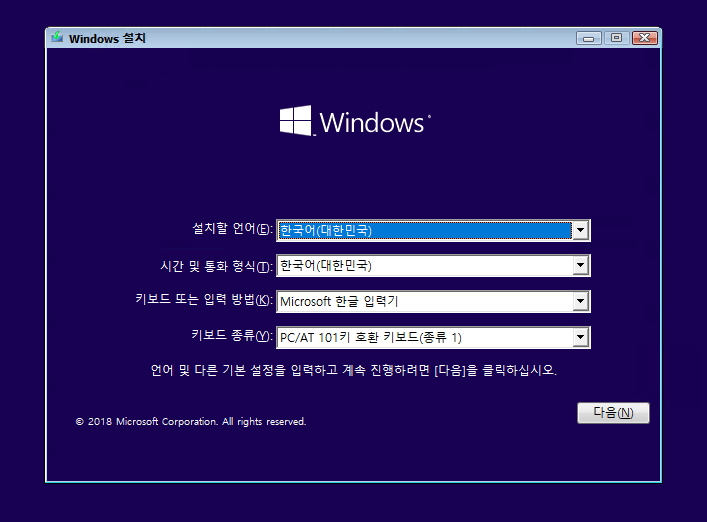Screen dimensions: 707x522
Task: Click the 키보드 또는 입력 방법(K) label
Action: pyautogui.click(x=204, y=299)
